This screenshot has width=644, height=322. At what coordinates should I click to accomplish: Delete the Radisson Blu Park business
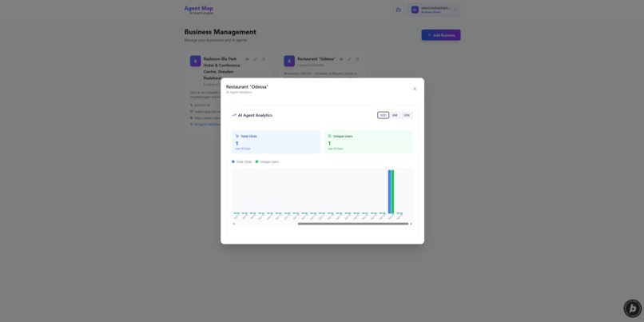[x=264, y=59]
